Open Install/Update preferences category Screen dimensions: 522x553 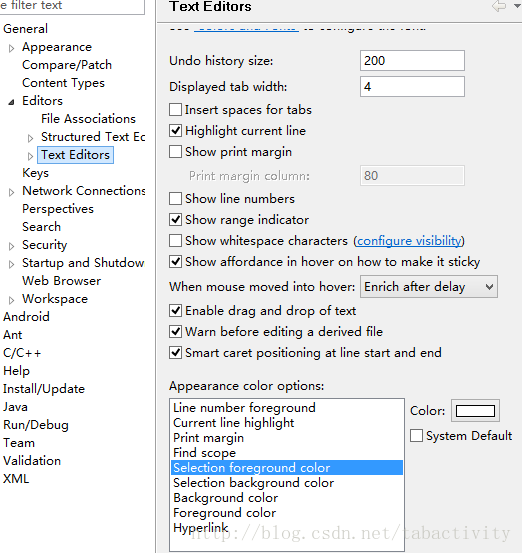44,389
